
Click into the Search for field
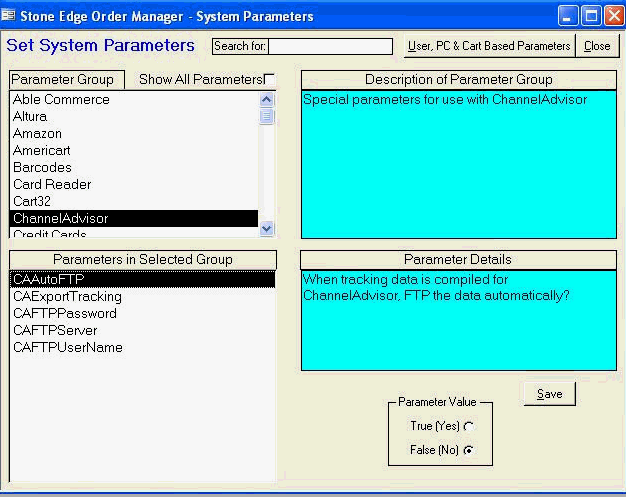point(331,46)
